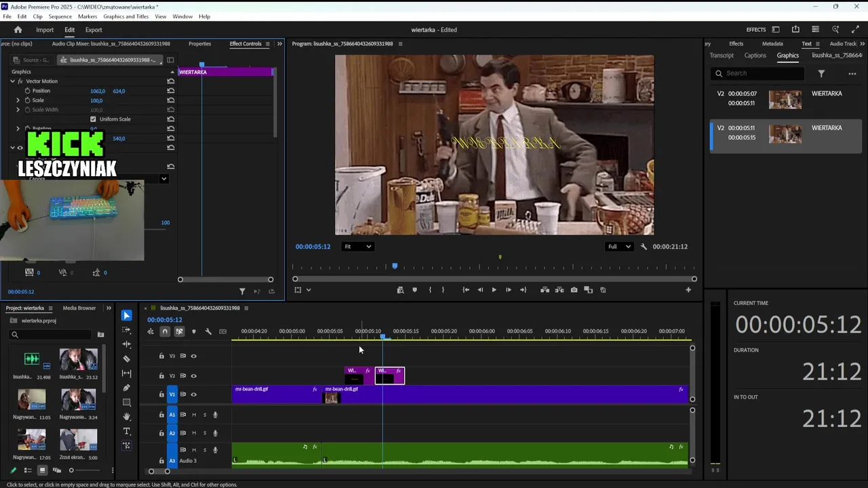The height and width of the screenshot is (488, 868).
Task: Enable voice-over record on track A1
Action: tap(215, 415)
